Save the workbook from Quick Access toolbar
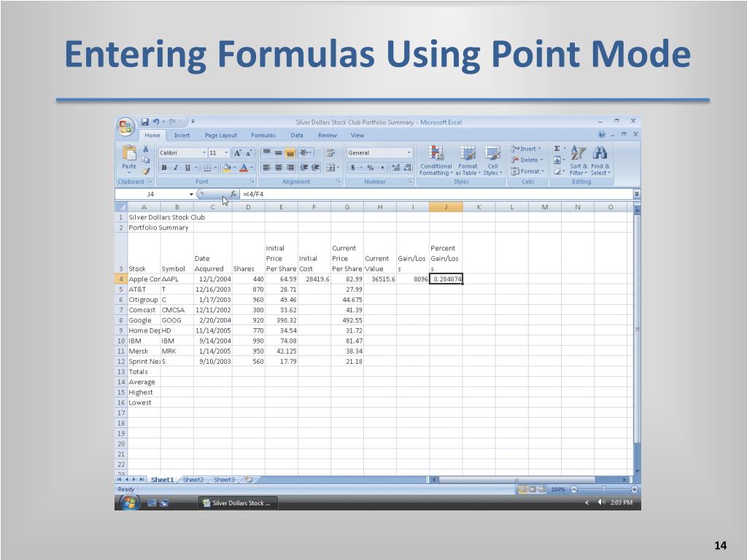Viewport: 747px width, 560px height. click(145, 122)
